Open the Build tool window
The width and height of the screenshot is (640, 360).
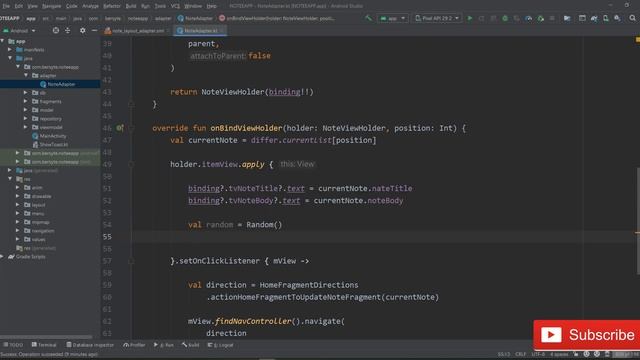pos(191,345)
